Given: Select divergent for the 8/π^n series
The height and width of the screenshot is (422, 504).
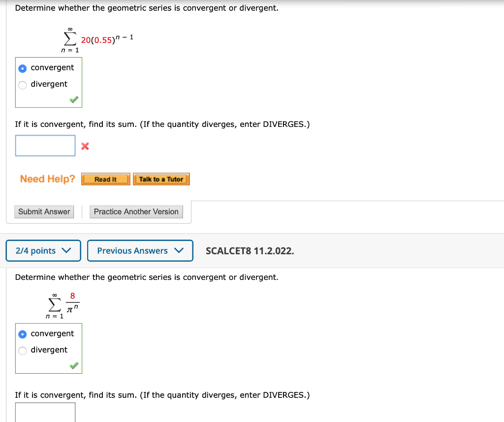Looking at the screenshot, I should click(x=22, y=350).
